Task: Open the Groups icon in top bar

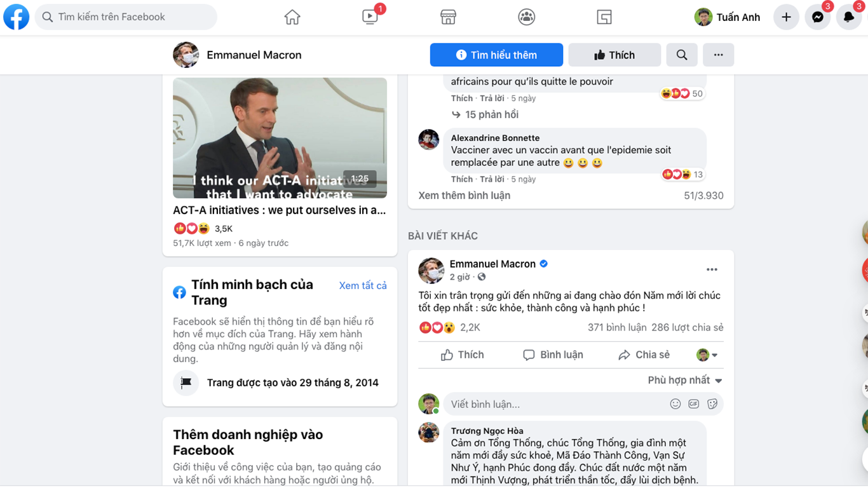Action: click(527, 17)
